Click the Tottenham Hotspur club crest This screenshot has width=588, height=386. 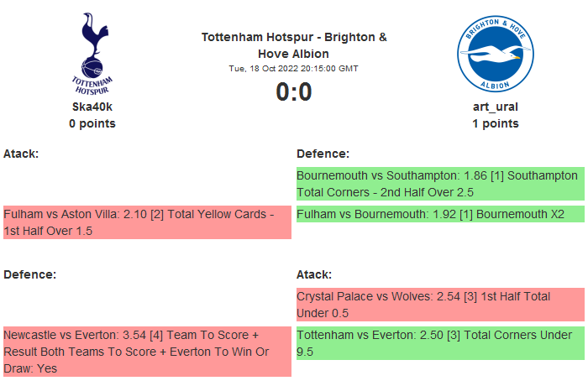(92, 54)
